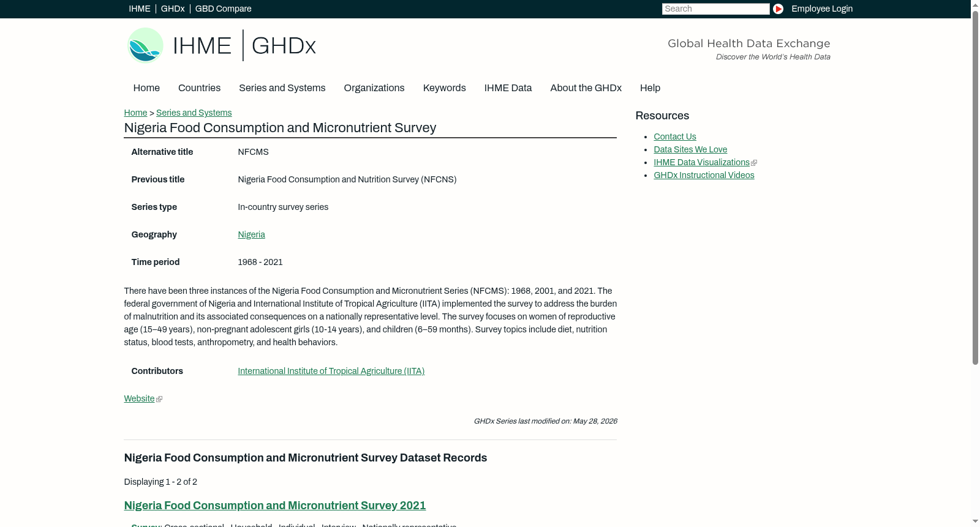Select IHME Data in the navigation bar
980x527 pixels.
[x=508, y=88]
